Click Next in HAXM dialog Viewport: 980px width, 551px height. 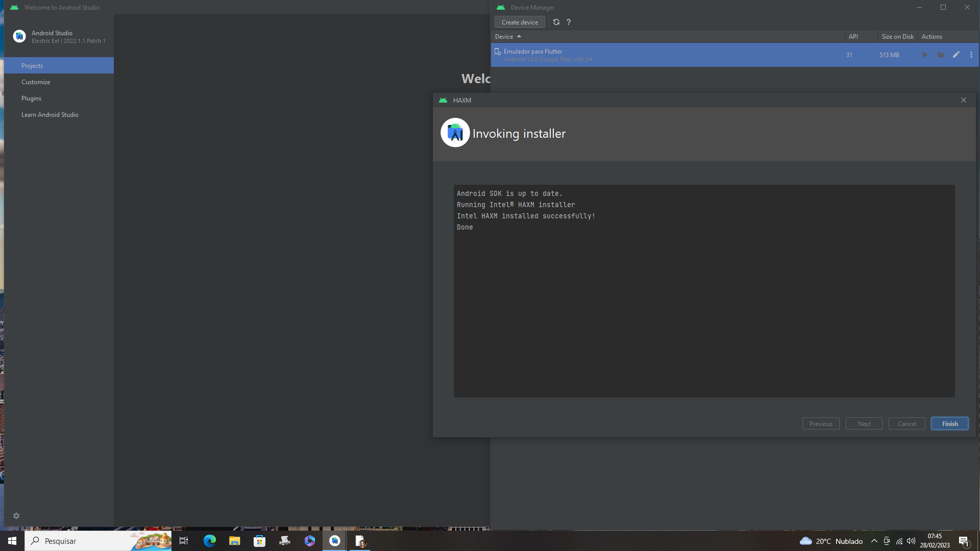coord(864,423)
